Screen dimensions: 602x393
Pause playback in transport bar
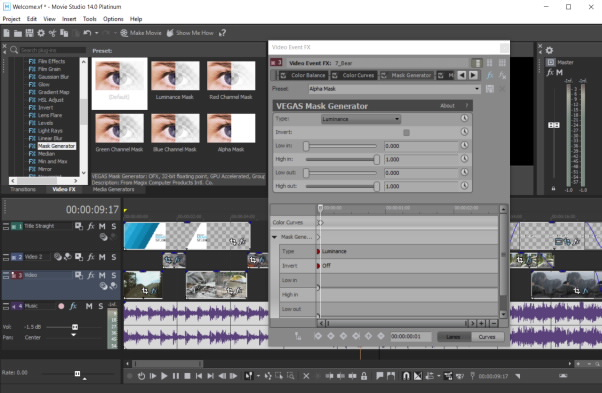175,376
